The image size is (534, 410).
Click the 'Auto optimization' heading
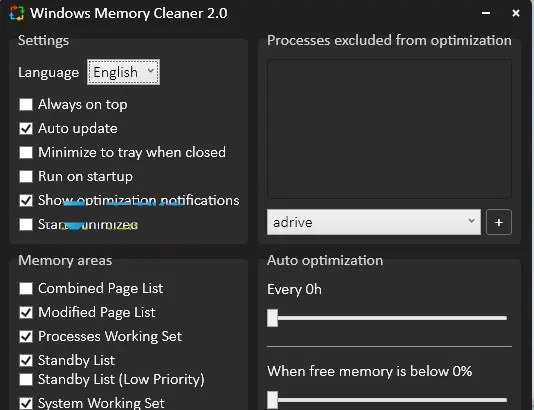(325, 261)
